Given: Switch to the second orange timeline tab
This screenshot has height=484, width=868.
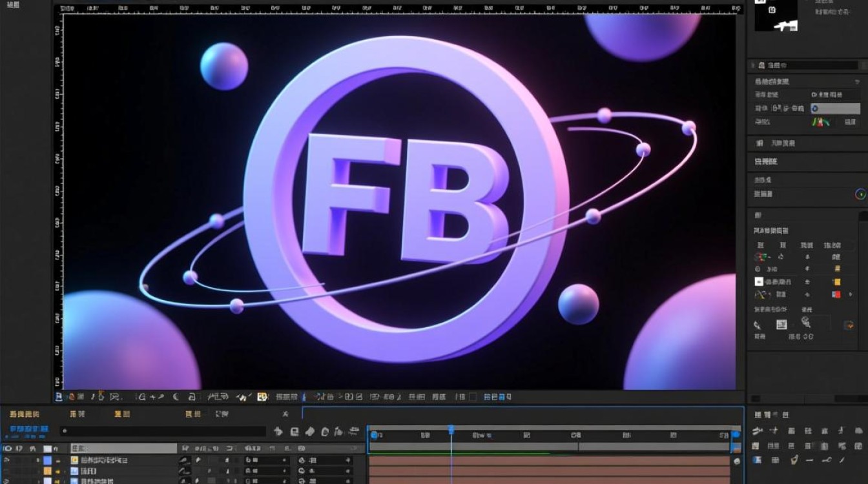Looking at the screenshot, I should coord(77,414).
